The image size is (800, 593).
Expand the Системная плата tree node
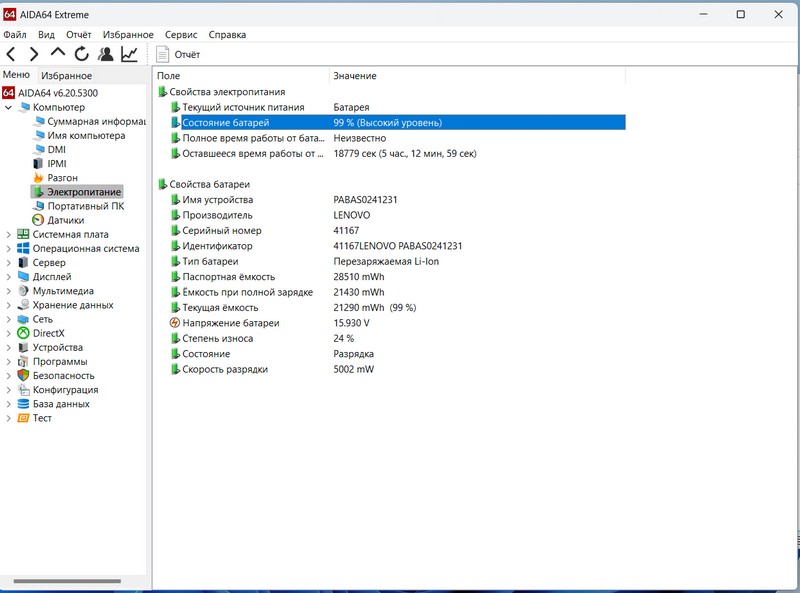(9, 235)
